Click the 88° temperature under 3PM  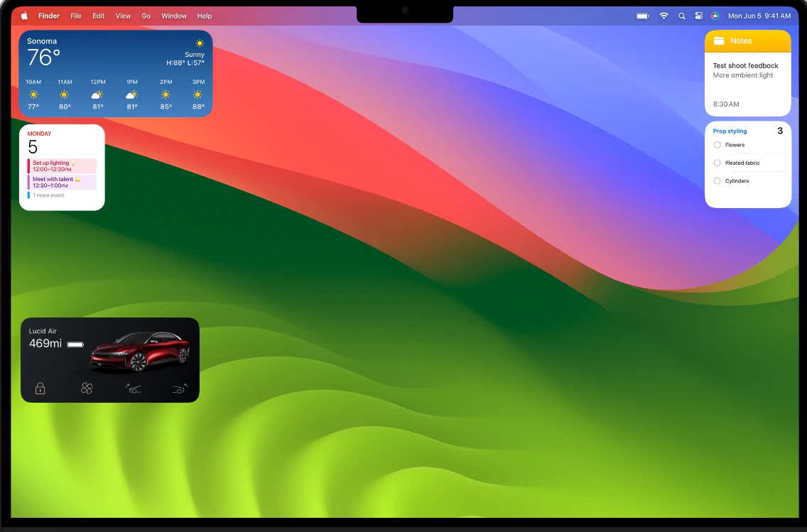click(199, 107)
